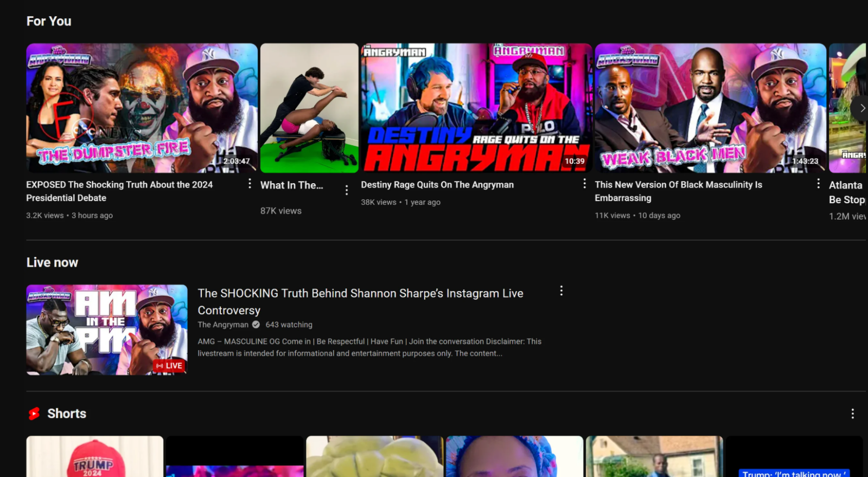Visit The Angryman channel link
868x477 pixels.
(x=223, y=325)
